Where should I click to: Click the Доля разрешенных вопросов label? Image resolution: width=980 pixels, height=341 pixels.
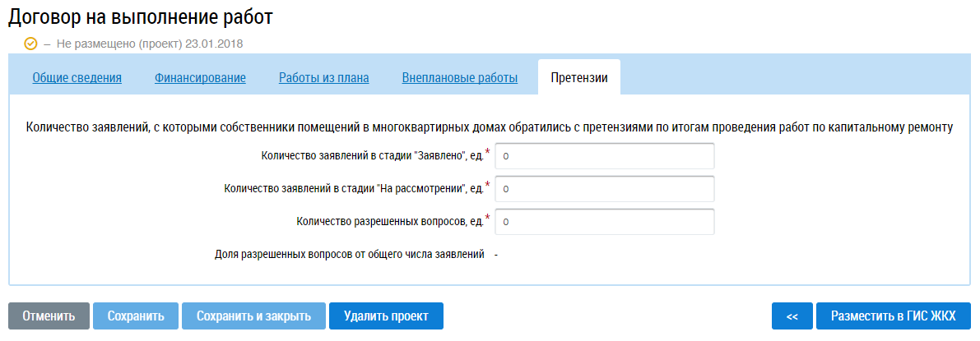point(349,254)
